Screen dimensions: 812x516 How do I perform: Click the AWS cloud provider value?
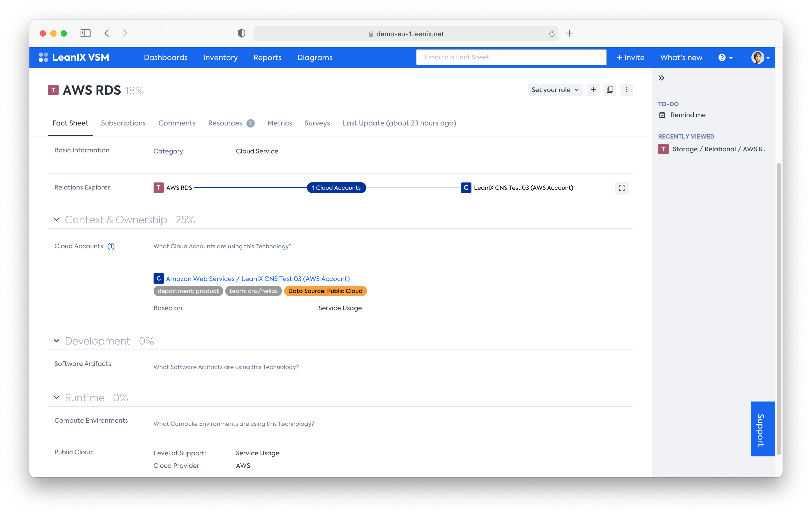click(x=243, y=466)
